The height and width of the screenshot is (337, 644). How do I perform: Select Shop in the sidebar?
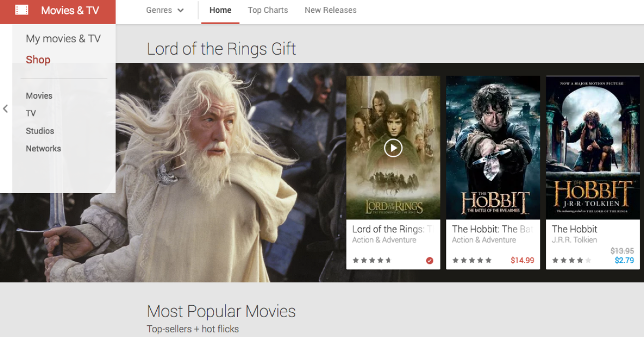(38, 60)
